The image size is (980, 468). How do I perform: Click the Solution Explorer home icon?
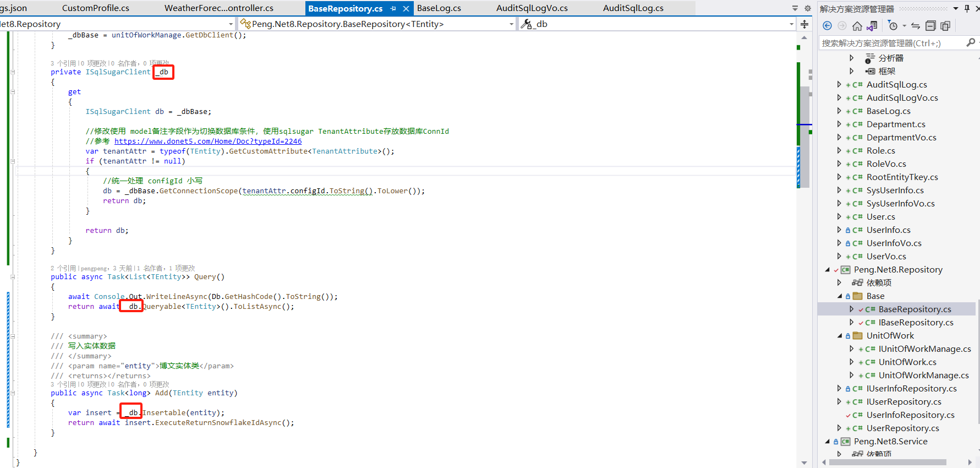coord(857,26)
